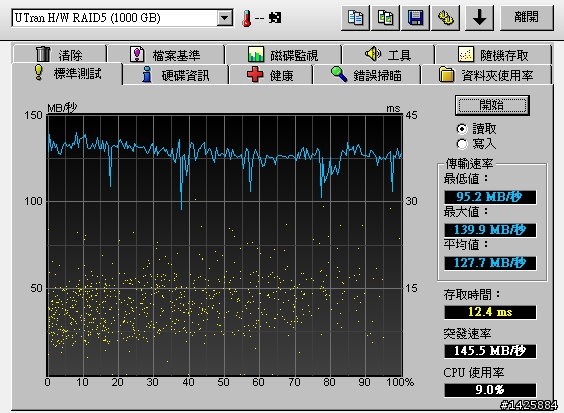Screen dimensions: 564x413
Task: Open the 清除 trash can tab
Action: [60, 55]
